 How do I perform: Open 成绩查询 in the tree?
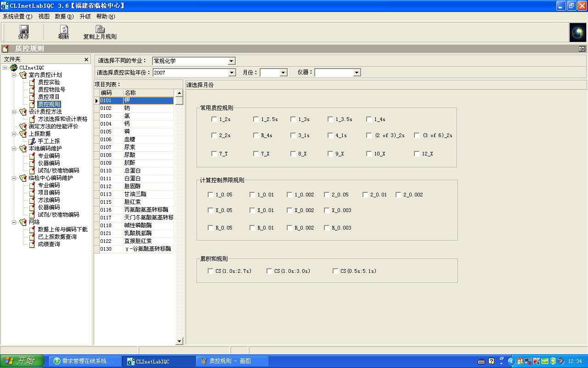pos(49,244)
